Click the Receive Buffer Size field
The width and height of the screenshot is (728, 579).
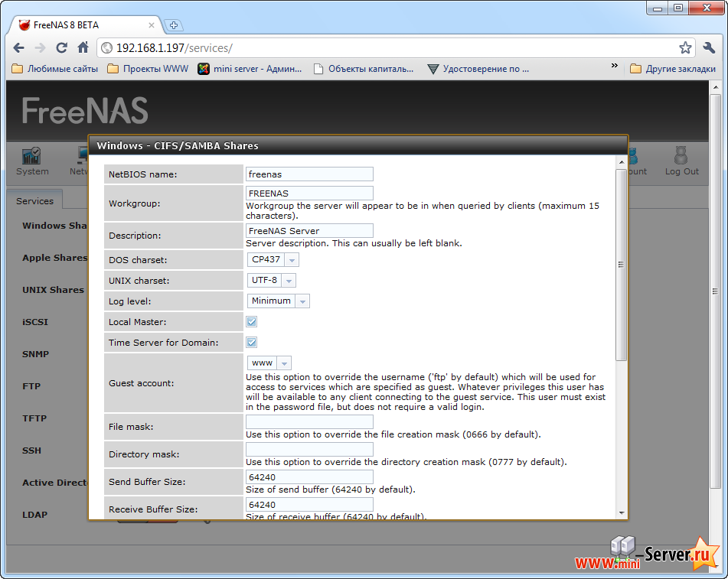tap(309, 504)
